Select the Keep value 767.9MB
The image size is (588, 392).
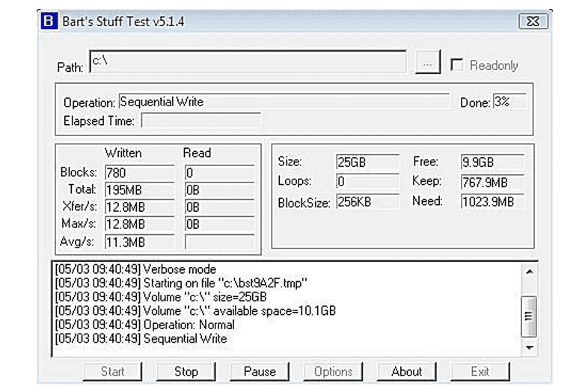point(492,183)
